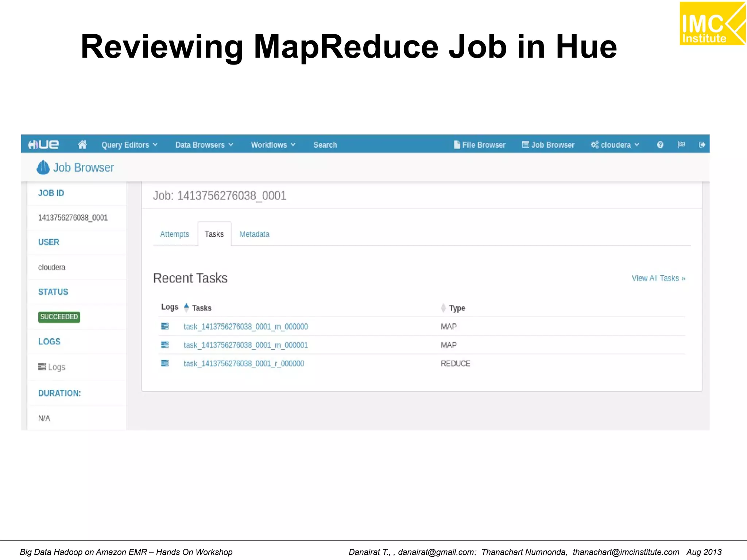This screenshot has width=747, height=560.
Task: Click the SUCCEEDED status badge
Action: (59, 317)
